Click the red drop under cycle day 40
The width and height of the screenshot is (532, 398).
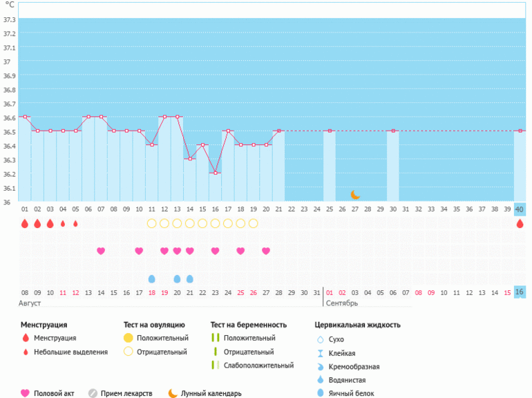(x=520, y=223)
